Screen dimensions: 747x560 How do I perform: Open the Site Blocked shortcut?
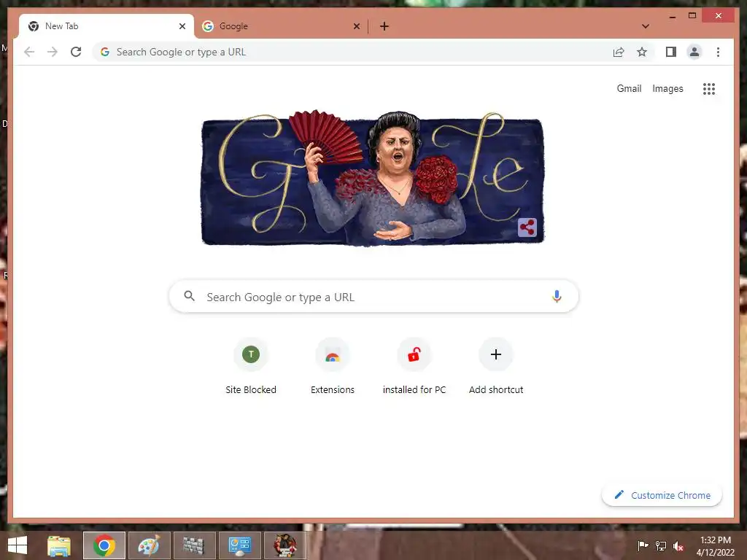(251, 367)
